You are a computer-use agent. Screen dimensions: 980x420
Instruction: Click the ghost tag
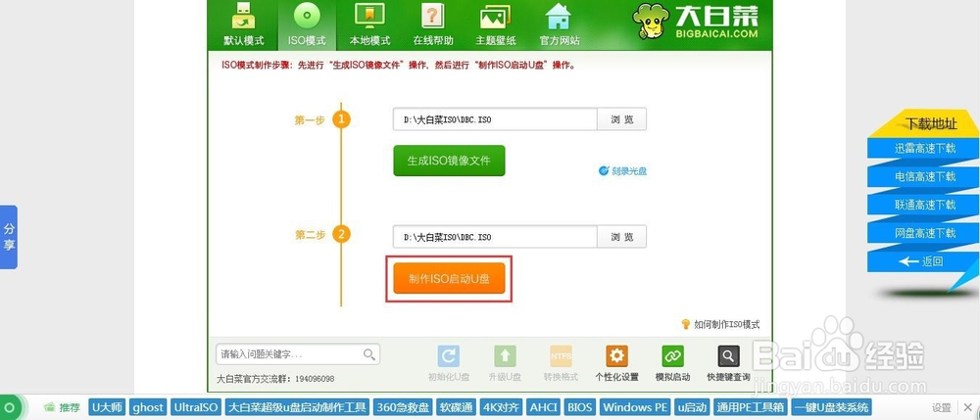[148, 407]
